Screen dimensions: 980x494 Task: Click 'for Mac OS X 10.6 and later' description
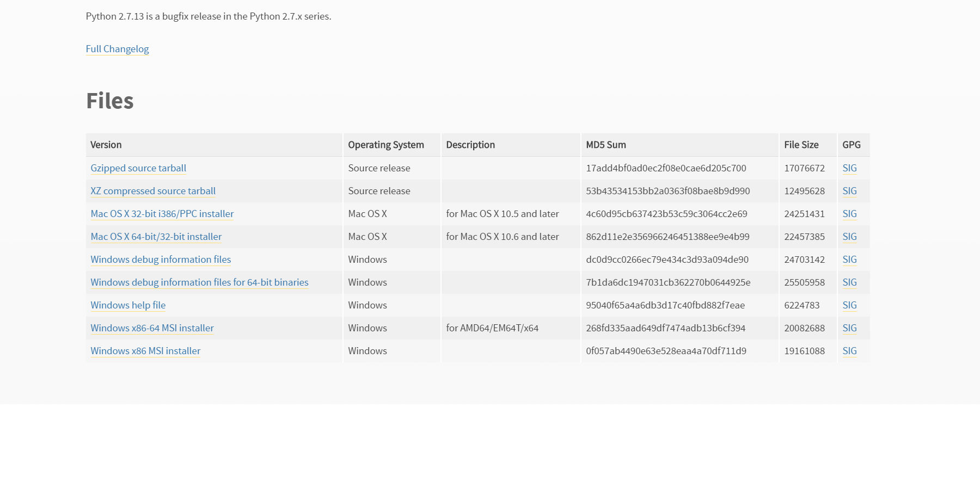(x=503, y=237)
